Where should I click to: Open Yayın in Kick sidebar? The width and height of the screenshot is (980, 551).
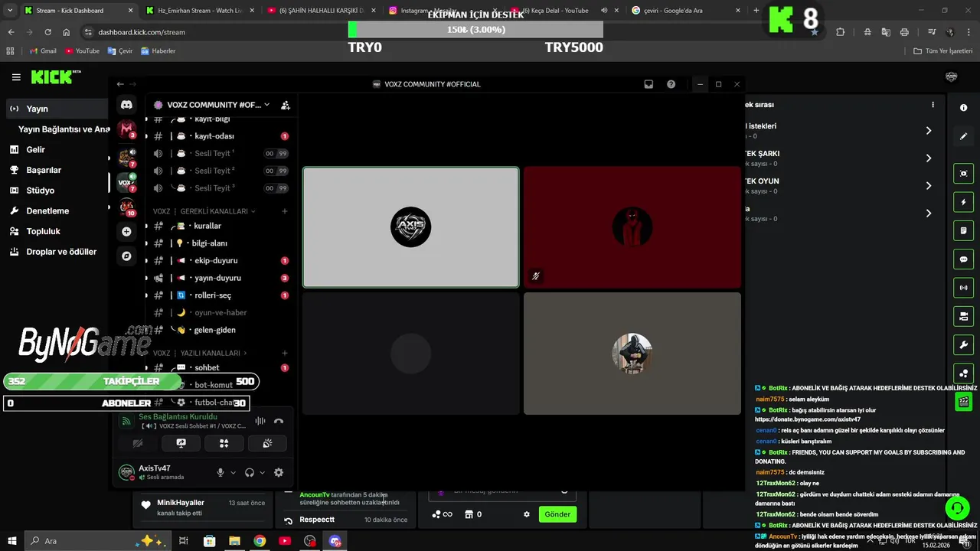click(56, 109)
